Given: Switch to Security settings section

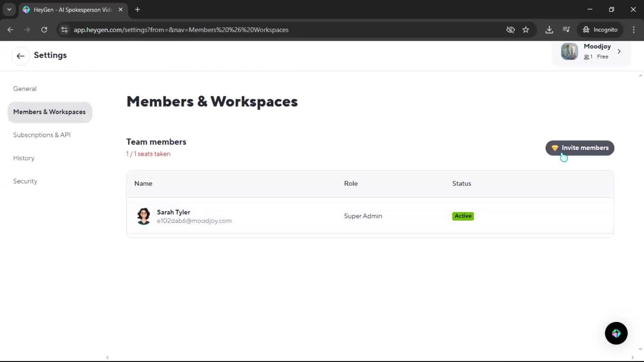Looking at the screenshot, I should tap(25, 181).
